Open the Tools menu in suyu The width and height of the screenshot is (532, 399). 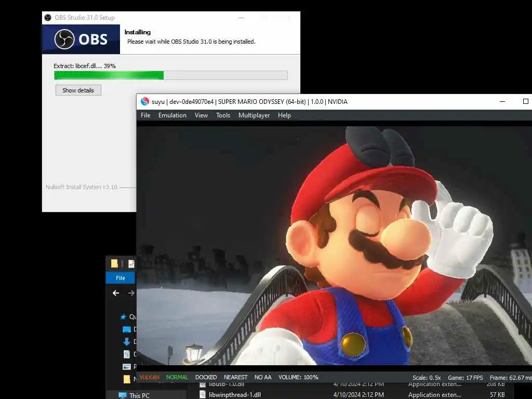point(223,115)
